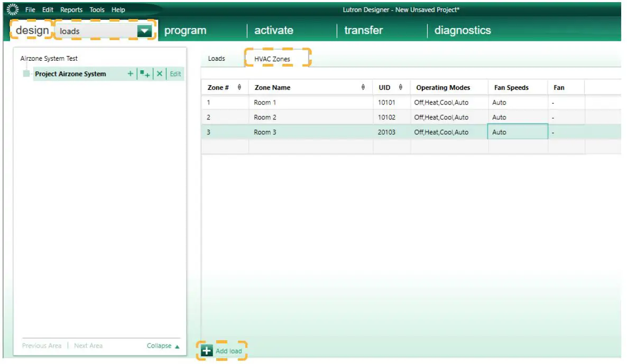
Task: Open the Tools menu
Action: click(x=97, y=10)
